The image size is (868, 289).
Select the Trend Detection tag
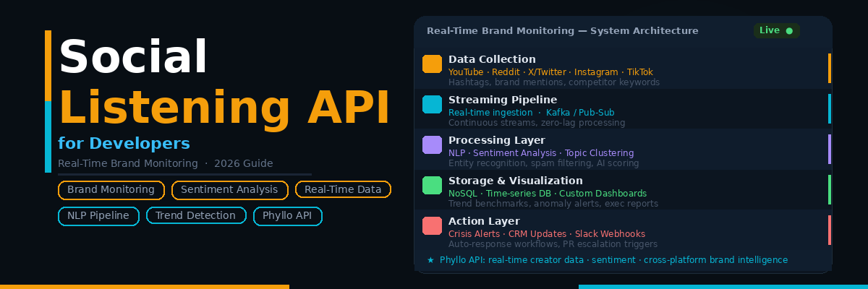point(195,216)
